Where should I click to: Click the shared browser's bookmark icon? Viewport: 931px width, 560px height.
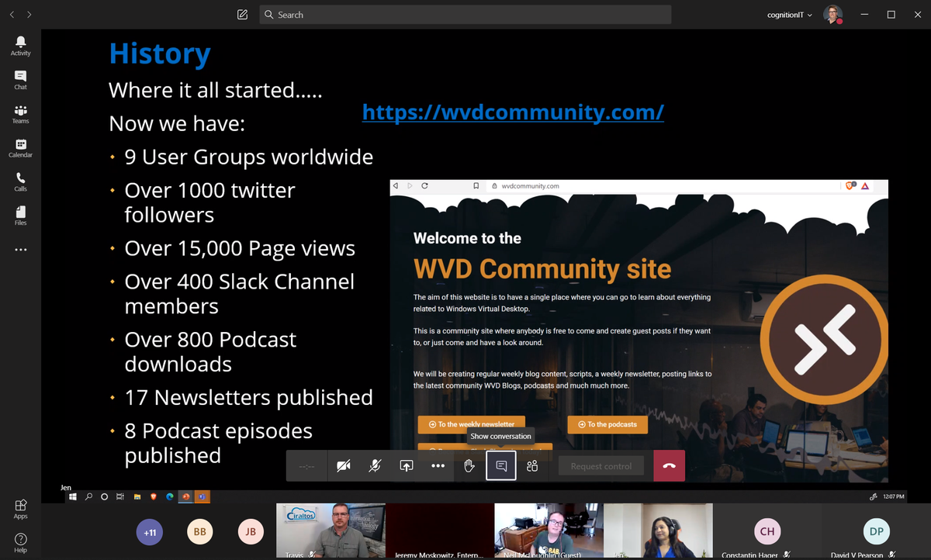(476, 186)
